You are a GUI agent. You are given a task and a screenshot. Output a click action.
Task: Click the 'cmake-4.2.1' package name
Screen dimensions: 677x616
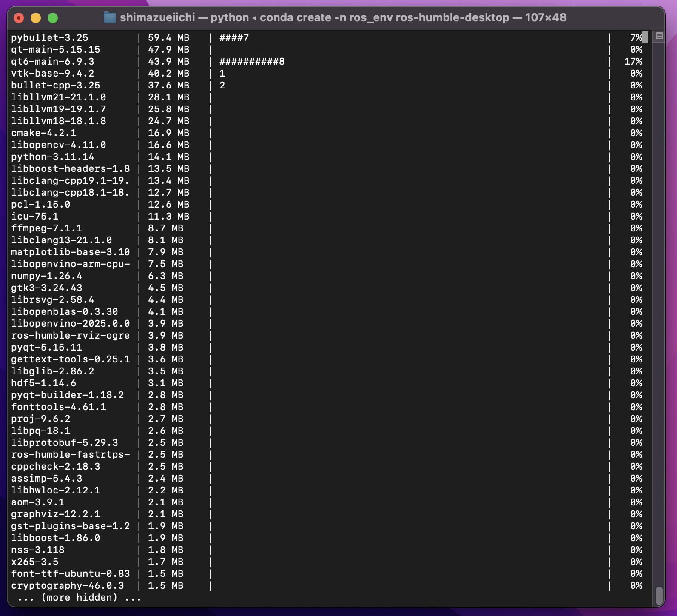coord(44,133)
